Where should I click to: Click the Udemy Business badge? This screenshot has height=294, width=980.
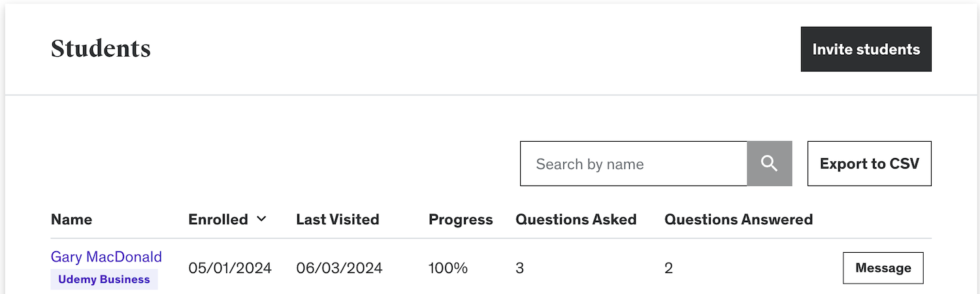[104, 279]
